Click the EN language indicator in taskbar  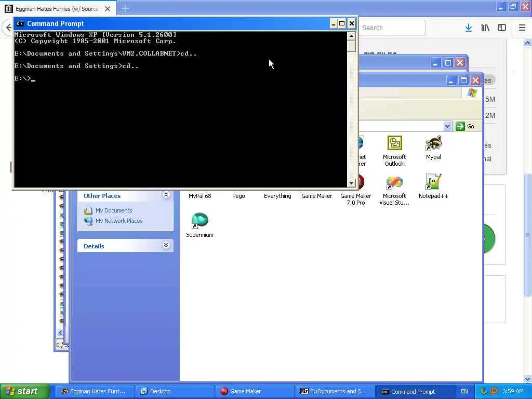(464, 391)
